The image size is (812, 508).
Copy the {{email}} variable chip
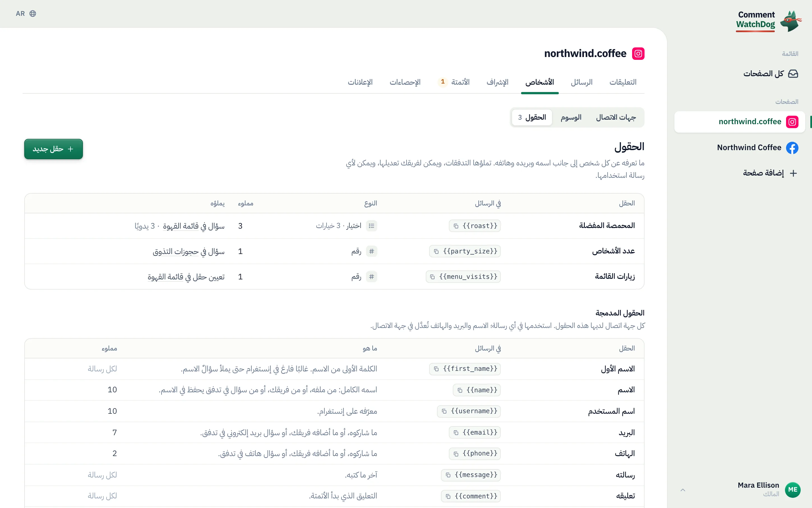coord(475,432)
